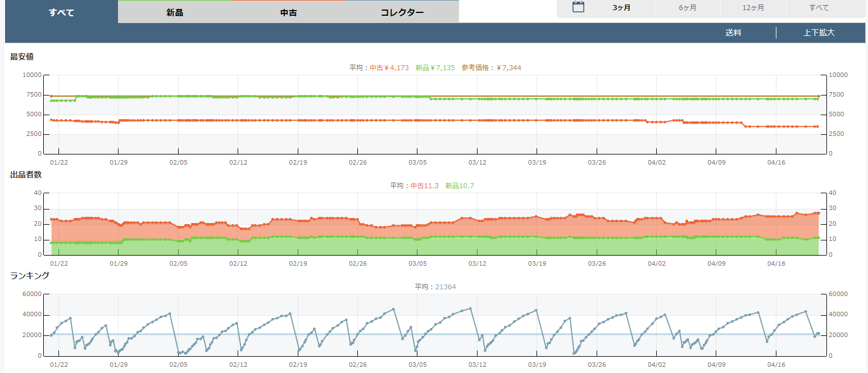The image size is (868, 373).
Task: Open the 中古 tab
Action: coord(288,12)
